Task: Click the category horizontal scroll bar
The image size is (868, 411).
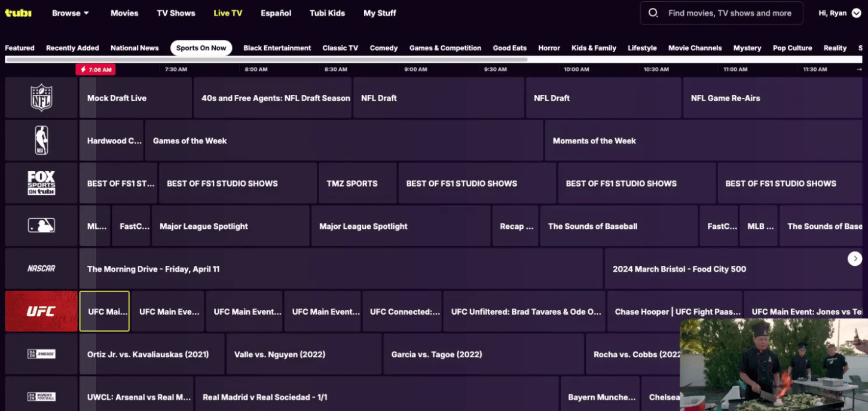Action: click(x=266, y=59)
